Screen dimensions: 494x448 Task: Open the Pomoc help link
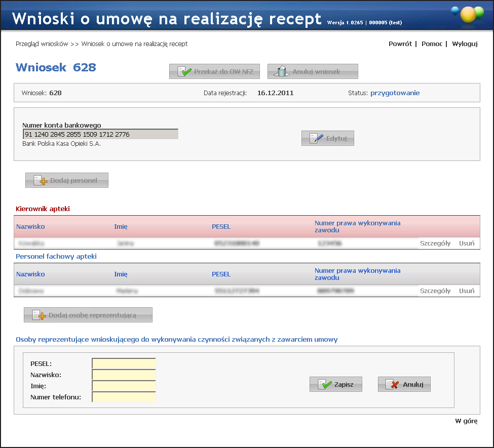432,44
